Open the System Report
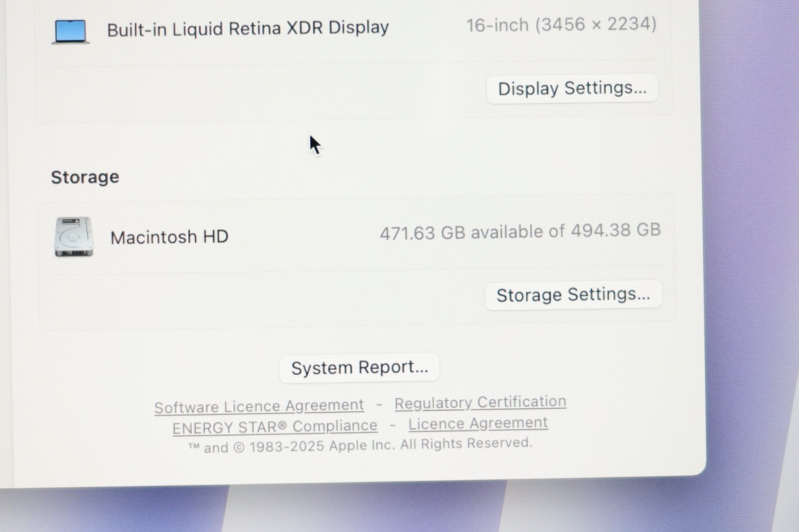 coord(360,368)
